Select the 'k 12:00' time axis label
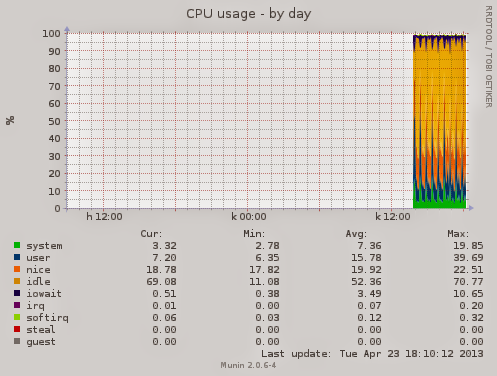 pos(393,217)
